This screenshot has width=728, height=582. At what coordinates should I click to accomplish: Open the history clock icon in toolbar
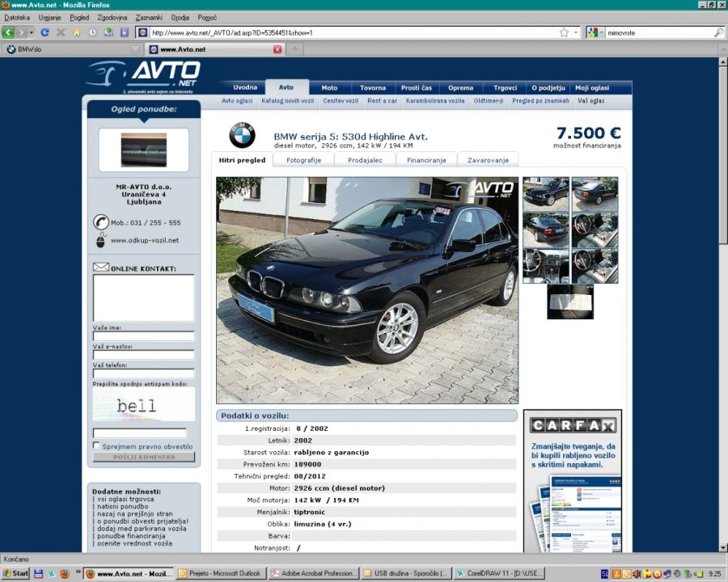[x=92, y=32]
